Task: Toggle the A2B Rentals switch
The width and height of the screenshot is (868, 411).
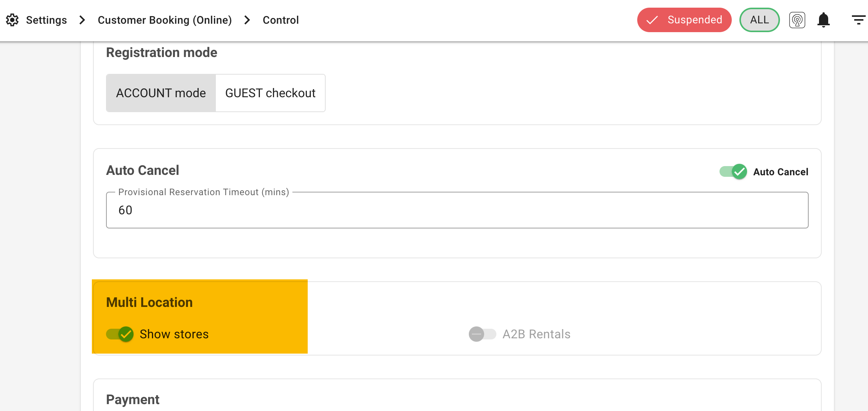Action: [482, 334]
